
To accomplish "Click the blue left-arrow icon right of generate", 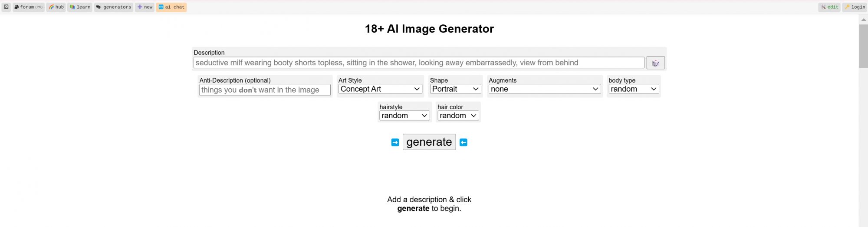I will pos(464,142).
